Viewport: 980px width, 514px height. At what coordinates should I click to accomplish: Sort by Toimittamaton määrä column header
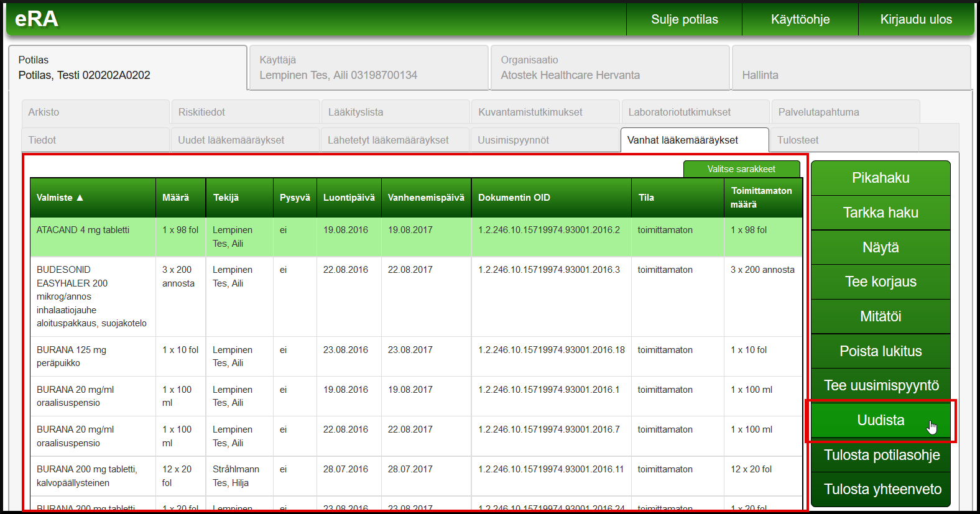pos(763,198)
